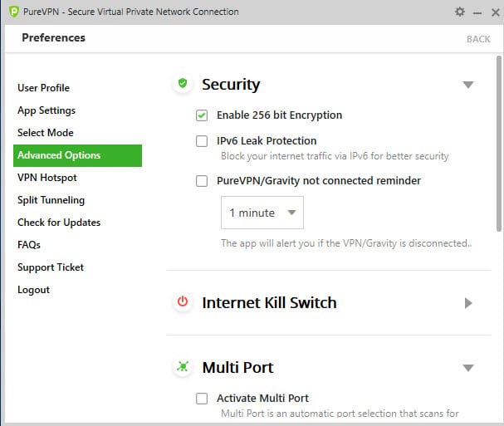This screenshot has width=504, height=426.
Task: Open Split Tunneling in the sidebar
Action: pyautogui.click(x=51, y=200)
